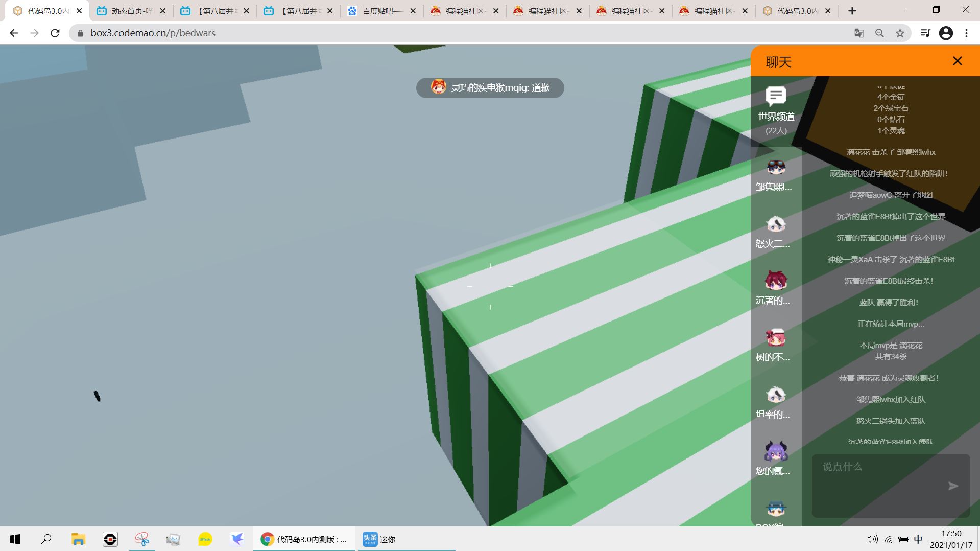The image size is (980, 551).
Task: Select the 怒火二 player avatar in chat list
Action: pyautogui.click(x=776, y=224)
